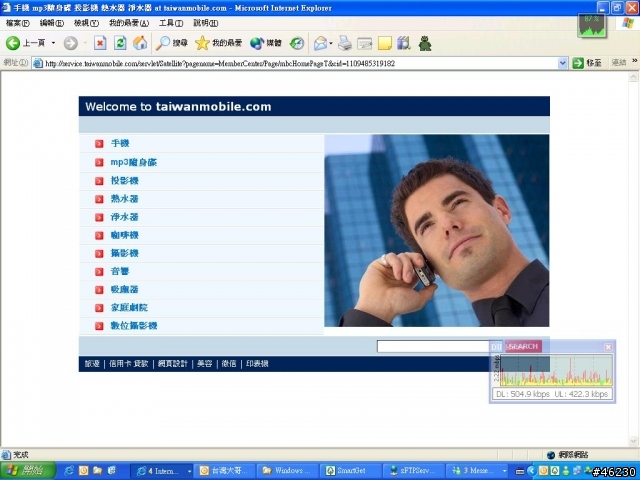
Task: Open the 網頁設計 footer link
Action: (173, 364)
